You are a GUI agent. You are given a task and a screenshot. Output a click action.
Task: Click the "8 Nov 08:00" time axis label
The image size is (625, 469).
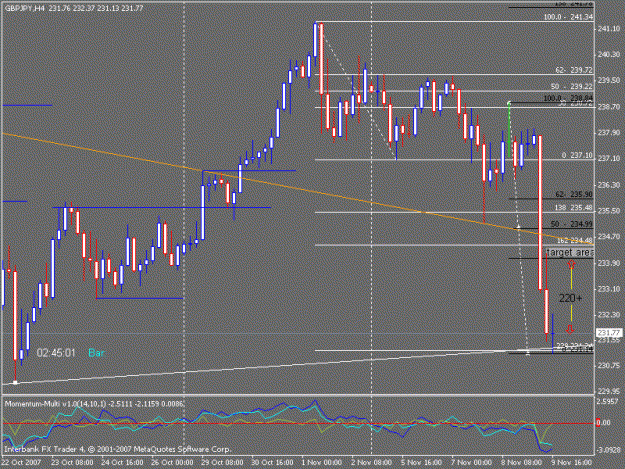[521, 462]
